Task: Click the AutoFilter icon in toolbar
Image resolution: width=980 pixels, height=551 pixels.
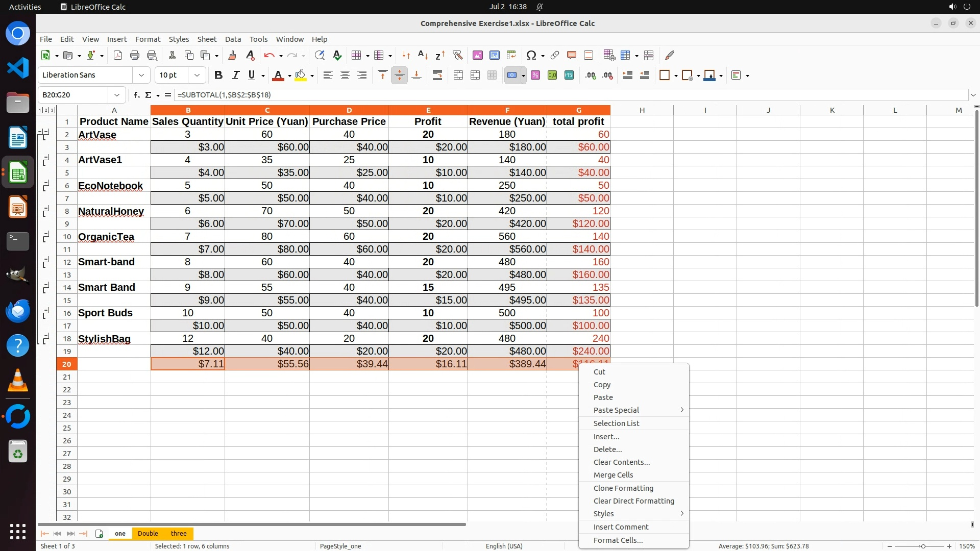Action: [x=457, y=55]
